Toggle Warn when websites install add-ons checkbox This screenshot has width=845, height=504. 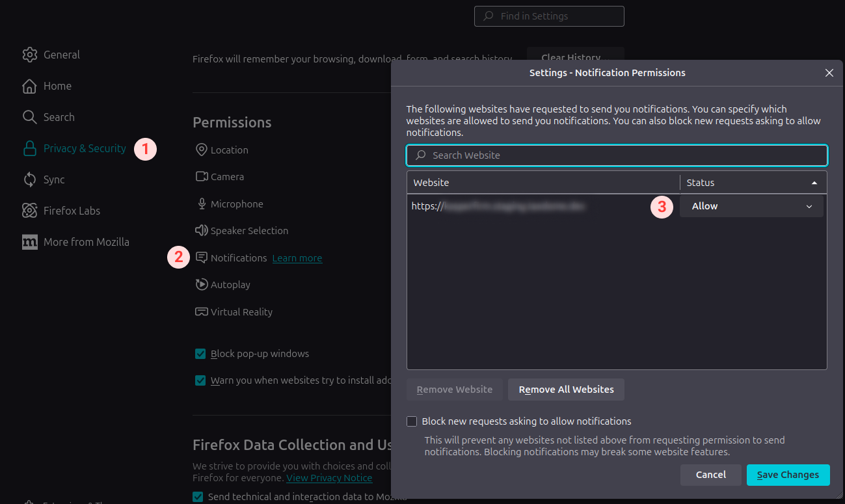[200, 380]
